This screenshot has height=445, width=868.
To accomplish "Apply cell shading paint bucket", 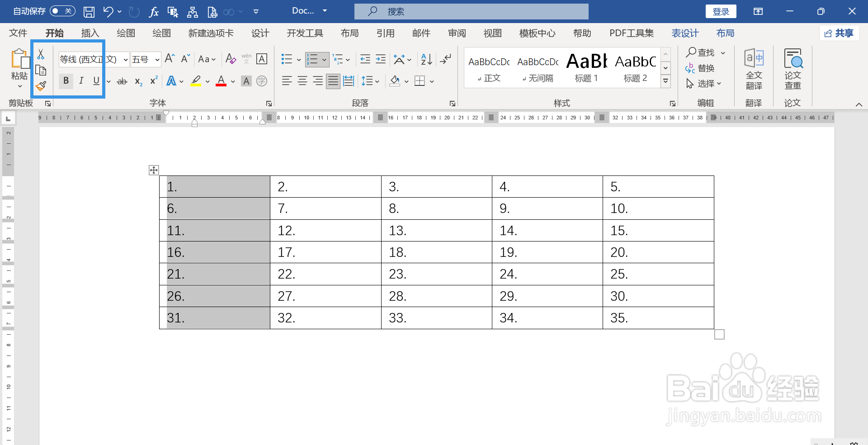I will pos(395,81).
